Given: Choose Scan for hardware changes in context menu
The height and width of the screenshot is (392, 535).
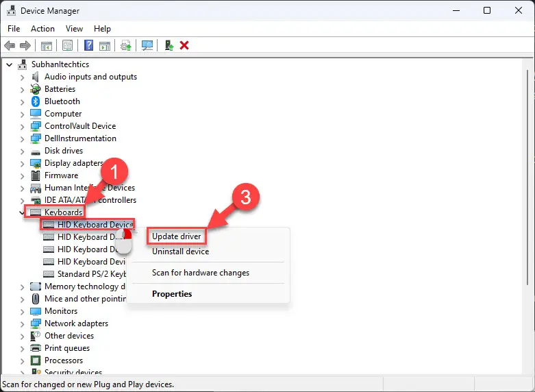Looking at the screenshot, I should (201, 273).
